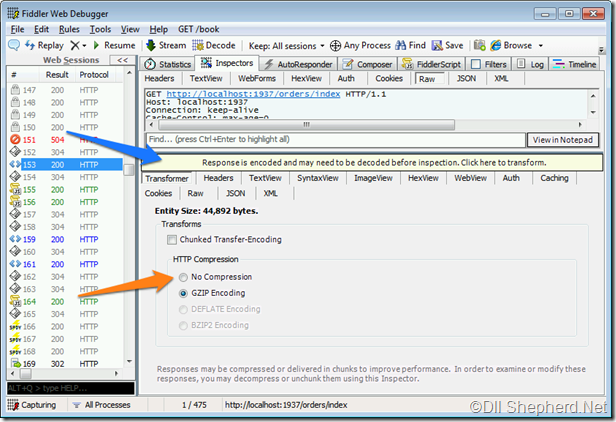
Task: Click the request view scroll-right arrow
Action: click(x=580, y=125)
